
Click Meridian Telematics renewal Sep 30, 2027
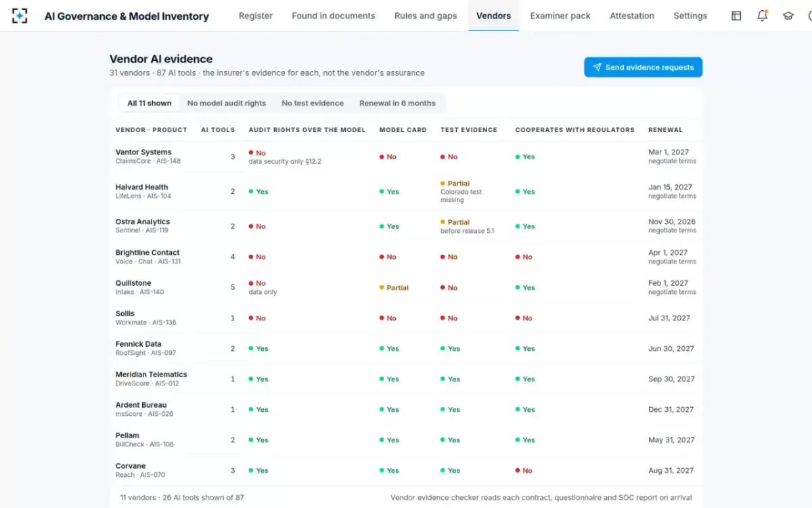(x=671, y=379)
